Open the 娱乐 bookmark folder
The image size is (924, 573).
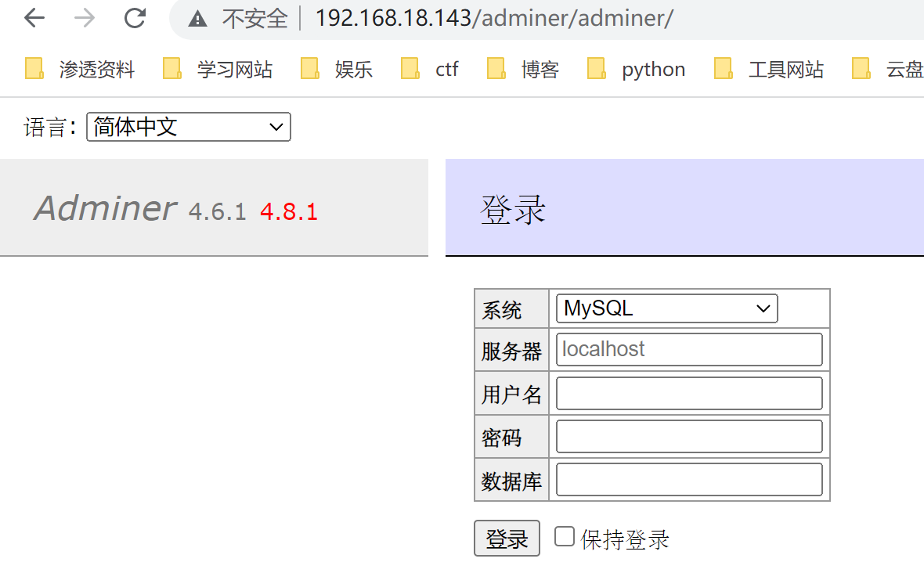coord(354,69)
